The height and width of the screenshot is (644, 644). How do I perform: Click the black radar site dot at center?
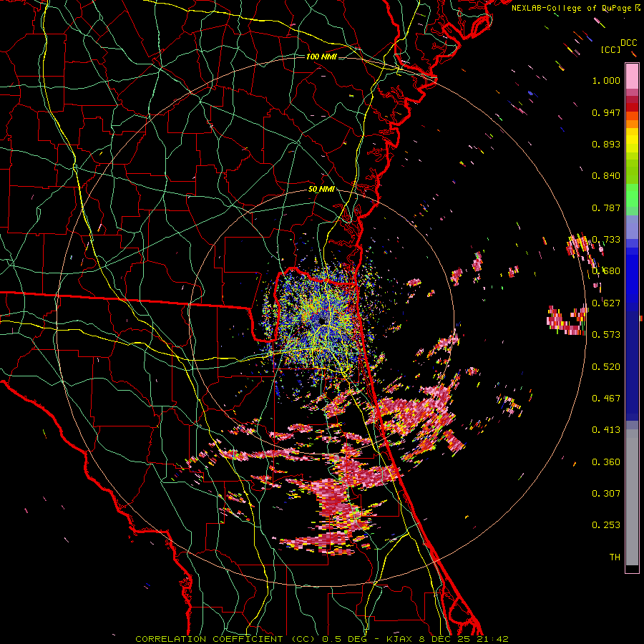[x=322, y=321]
